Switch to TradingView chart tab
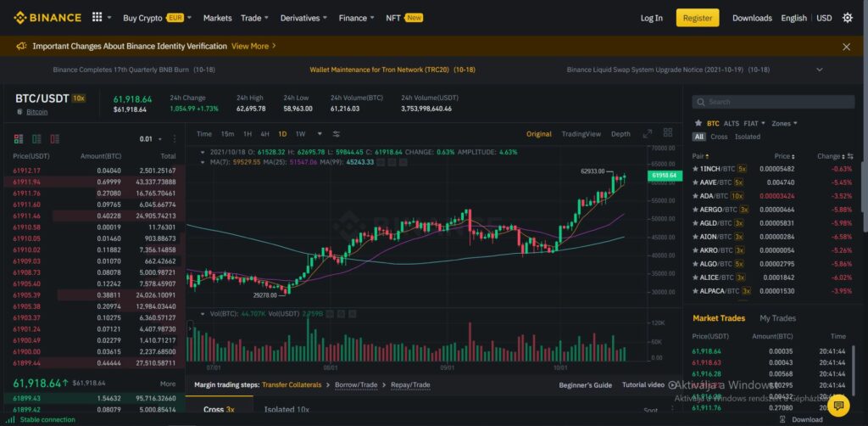Image resolution: width=868 pixels, height=426 pixels. pyautogui.click(x=581, y=133)
